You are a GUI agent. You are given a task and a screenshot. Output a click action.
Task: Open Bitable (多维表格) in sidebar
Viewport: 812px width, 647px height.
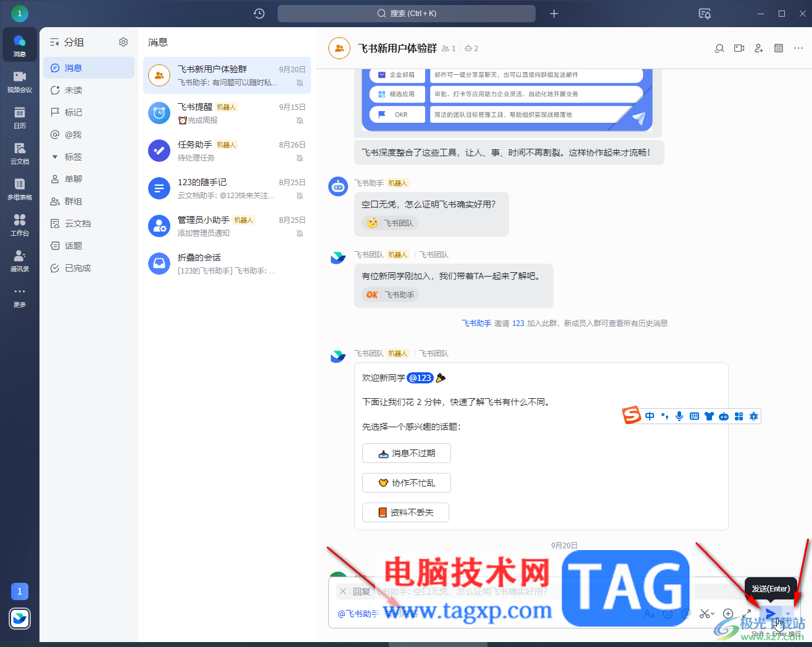(20, 188)
